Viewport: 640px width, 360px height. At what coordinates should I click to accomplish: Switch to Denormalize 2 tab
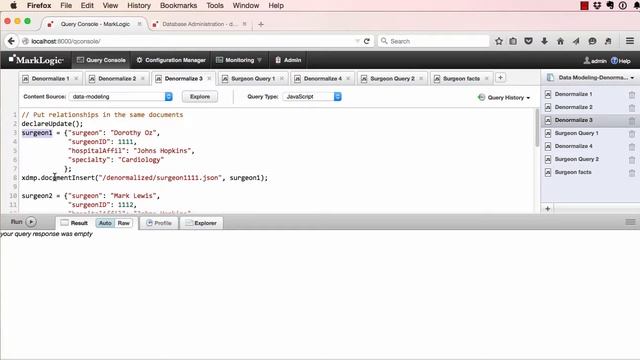click(117, 78)
